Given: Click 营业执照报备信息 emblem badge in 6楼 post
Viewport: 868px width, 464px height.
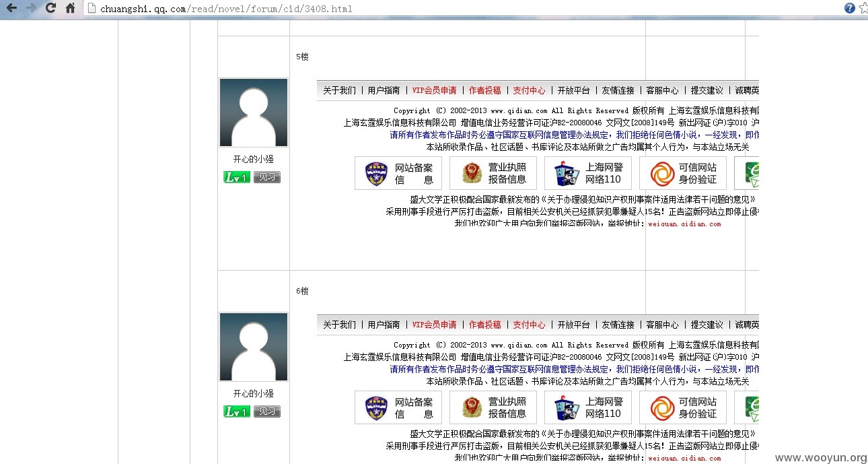Looking at the screenshot, I should tap(493, 407).
